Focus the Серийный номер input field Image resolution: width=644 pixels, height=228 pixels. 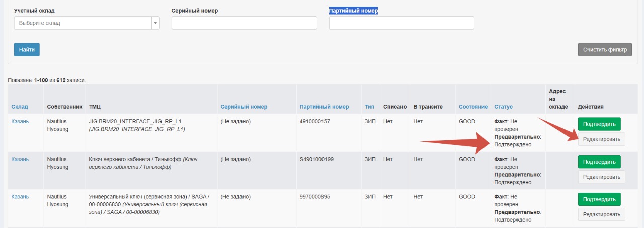pos(245,23)
